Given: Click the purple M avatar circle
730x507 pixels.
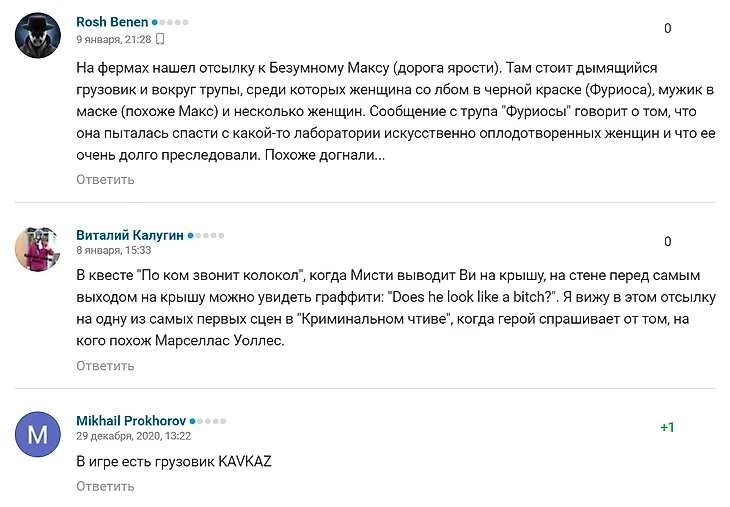Looking at the screenshot, I should [38, 434].
